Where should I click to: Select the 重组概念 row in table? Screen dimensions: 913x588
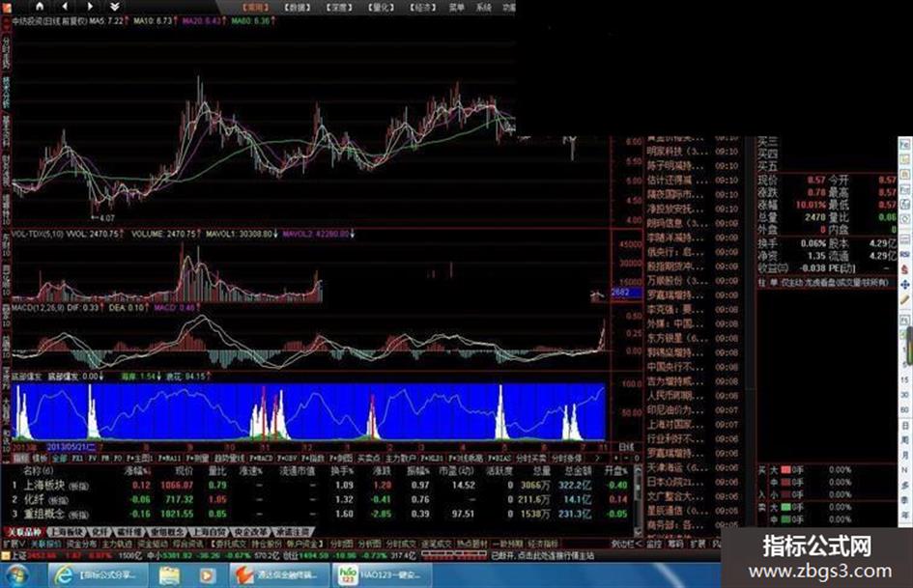pyautogui.click(x=317, y=514)
